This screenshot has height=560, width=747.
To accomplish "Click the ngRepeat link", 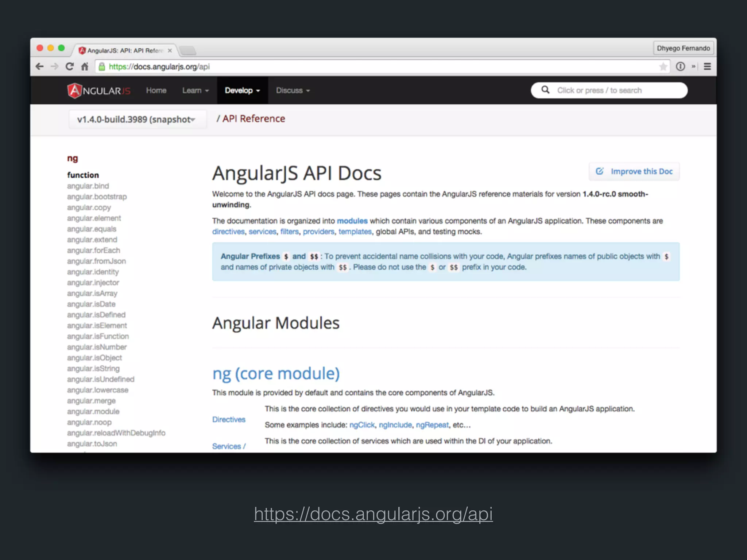I will click(x=432, y=425).
